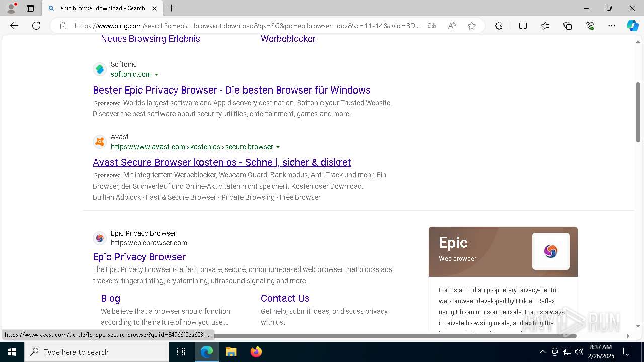Click the https://epicbrowser.com URL text
Screen dimensions: 644x362
point(149,243)
